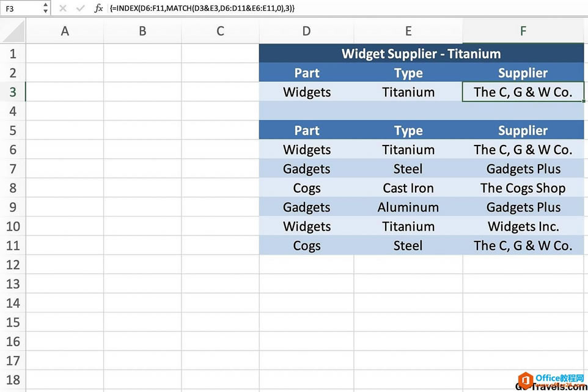Click inside the formula bar INDEX formula
The width and height of the screenshot is (588, 392).
[202, 8]
